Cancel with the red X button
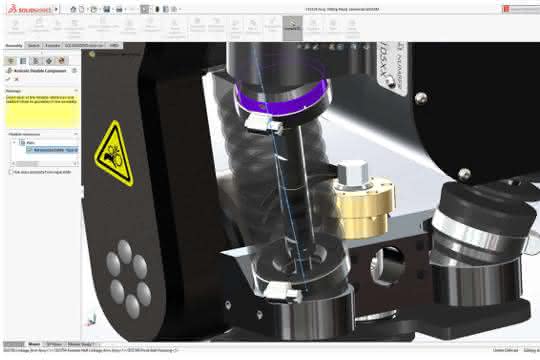Viewport: 540px width, 360px height. click(x=16, y=79)
